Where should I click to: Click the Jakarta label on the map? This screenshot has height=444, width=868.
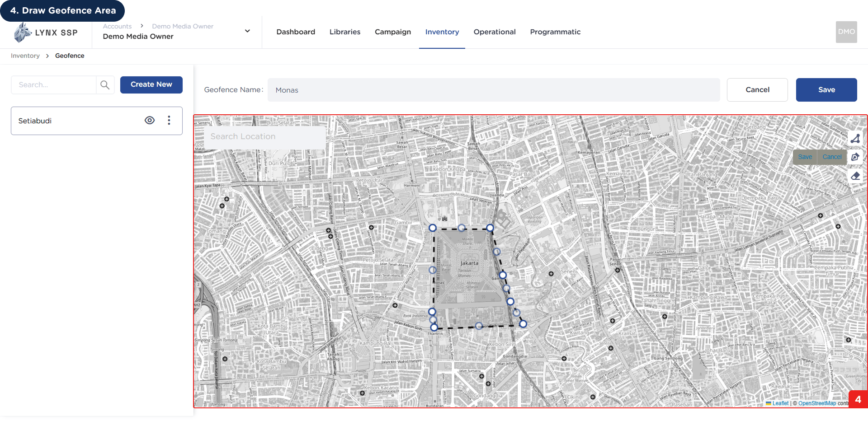tap(469, 263)
